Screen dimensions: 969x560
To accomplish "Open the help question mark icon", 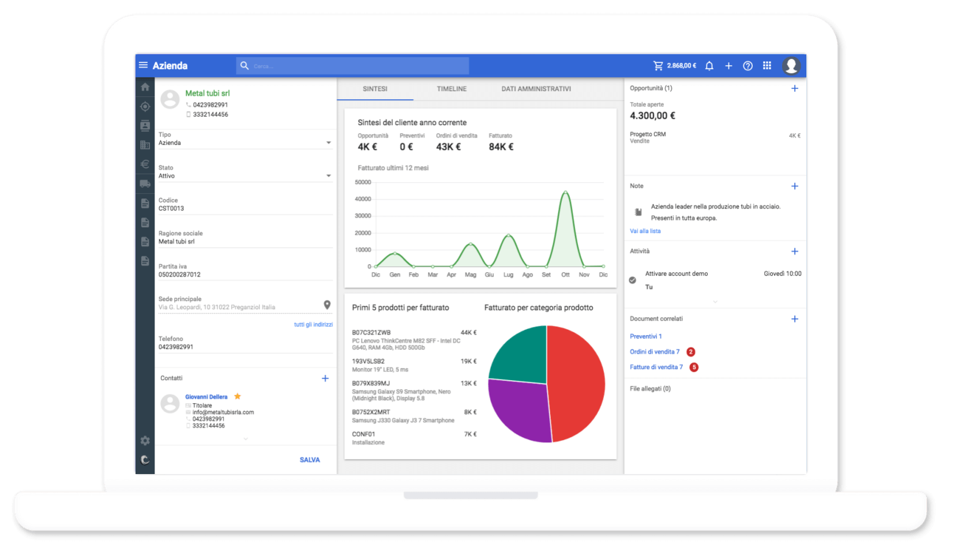I will [748, 66].
